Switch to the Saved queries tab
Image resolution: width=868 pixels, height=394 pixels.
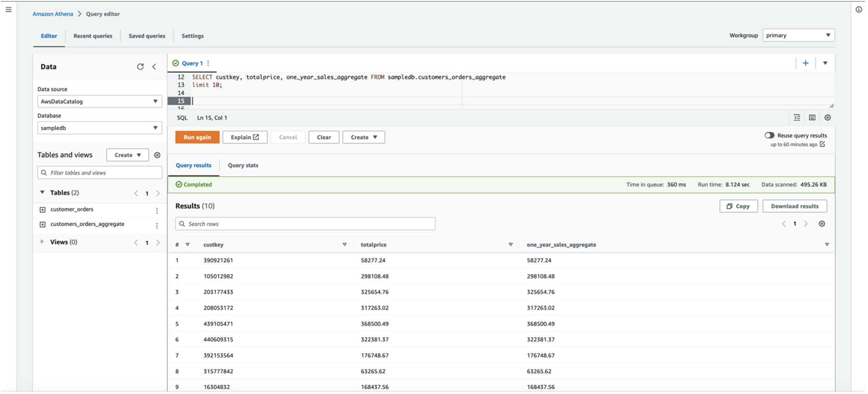[x=147, y=36]
